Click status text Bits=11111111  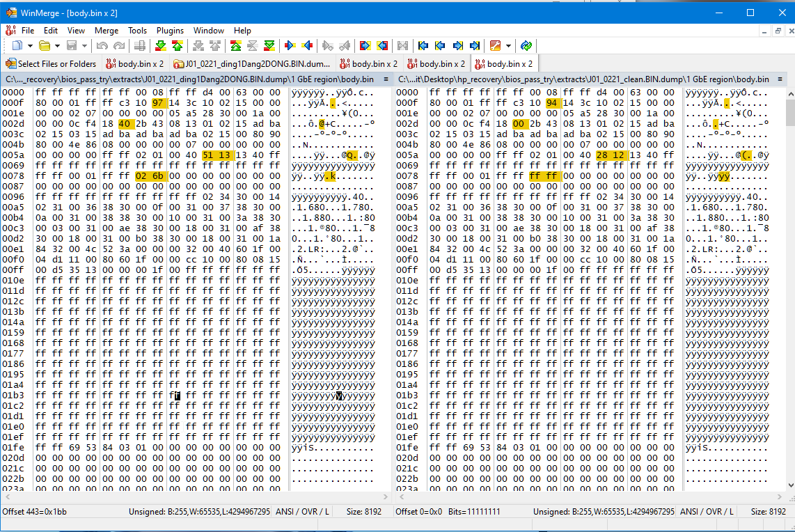click(x=474, y=512)
